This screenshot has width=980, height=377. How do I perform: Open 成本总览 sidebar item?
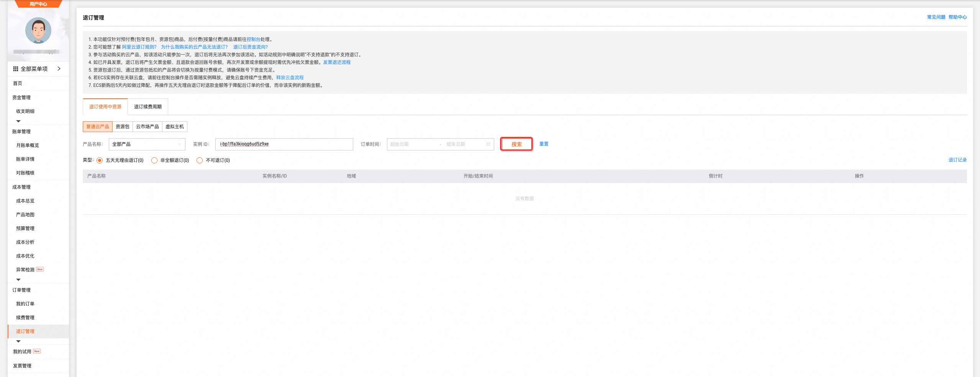tap(25, 201)
